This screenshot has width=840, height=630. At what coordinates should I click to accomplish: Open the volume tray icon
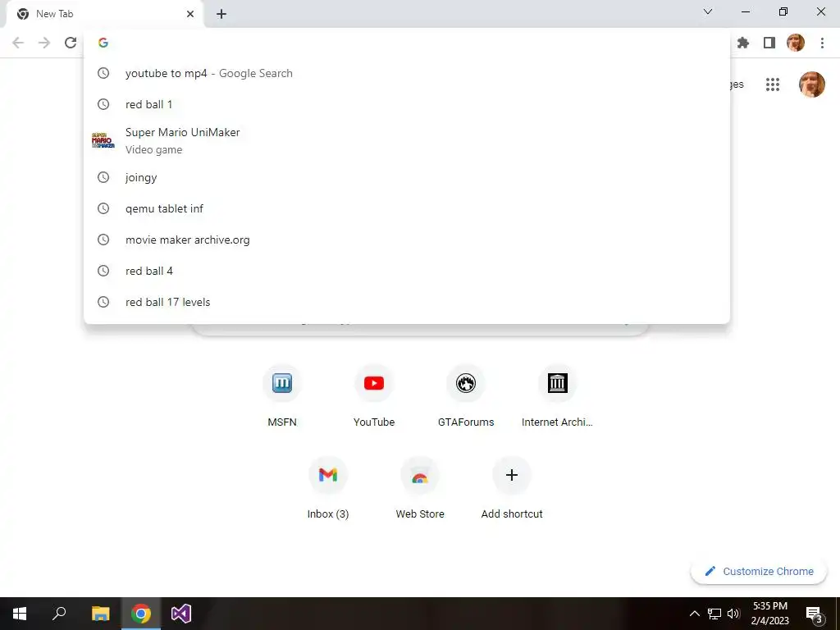tap(733, 614)
